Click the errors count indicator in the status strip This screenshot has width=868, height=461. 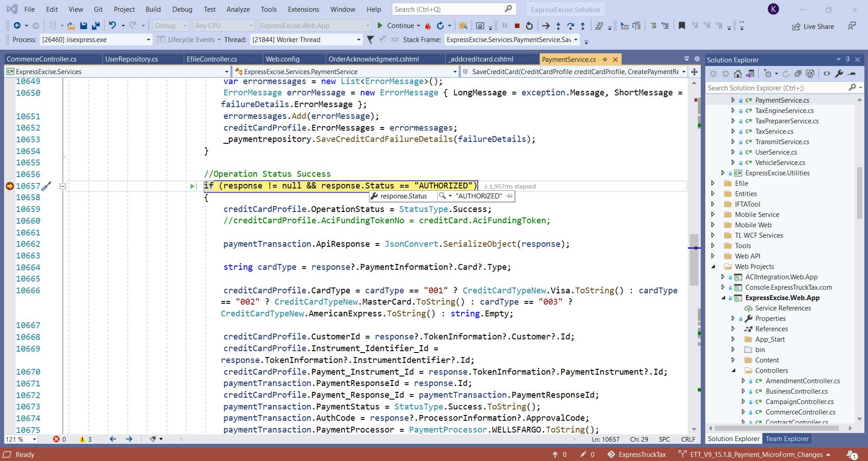pos(59,439)
